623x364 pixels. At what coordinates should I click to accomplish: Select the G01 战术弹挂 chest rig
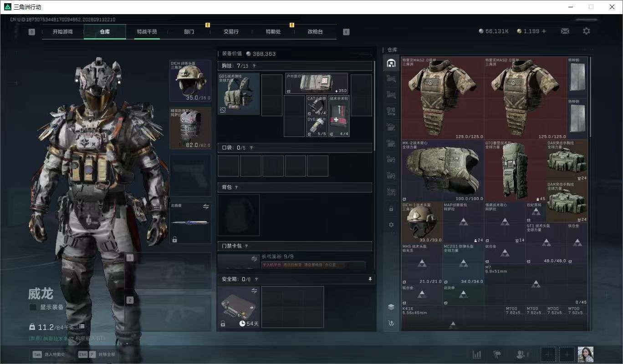point(239,94)
